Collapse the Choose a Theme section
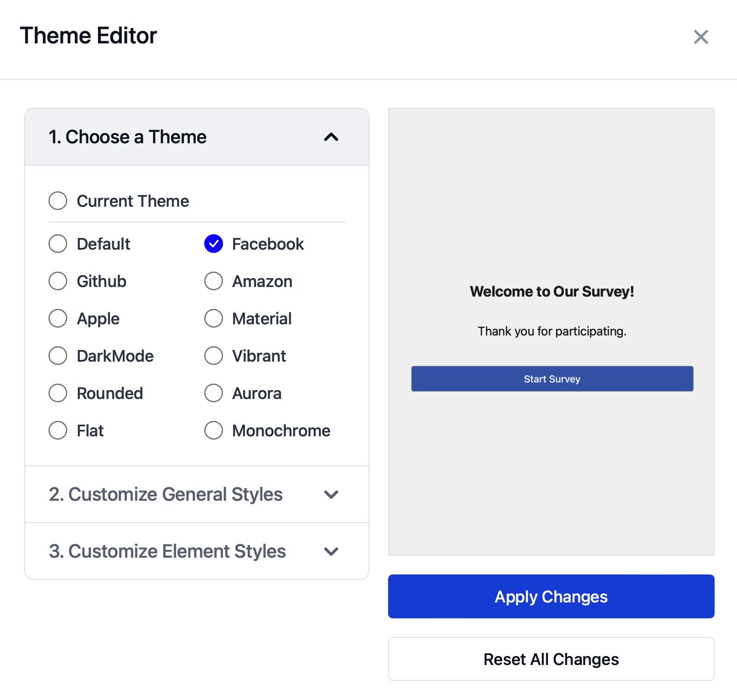Screen dimensions: 737x700 (331, 137)
